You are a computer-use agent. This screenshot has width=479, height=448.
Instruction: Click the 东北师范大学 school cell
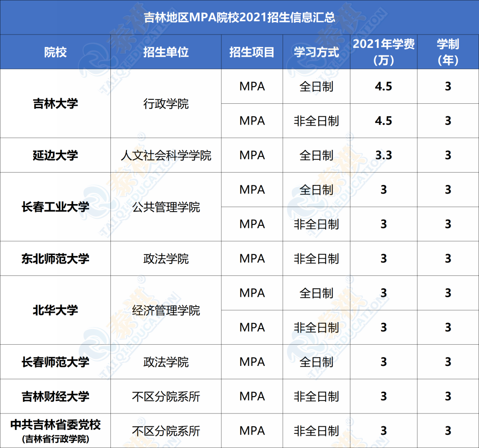55,259
